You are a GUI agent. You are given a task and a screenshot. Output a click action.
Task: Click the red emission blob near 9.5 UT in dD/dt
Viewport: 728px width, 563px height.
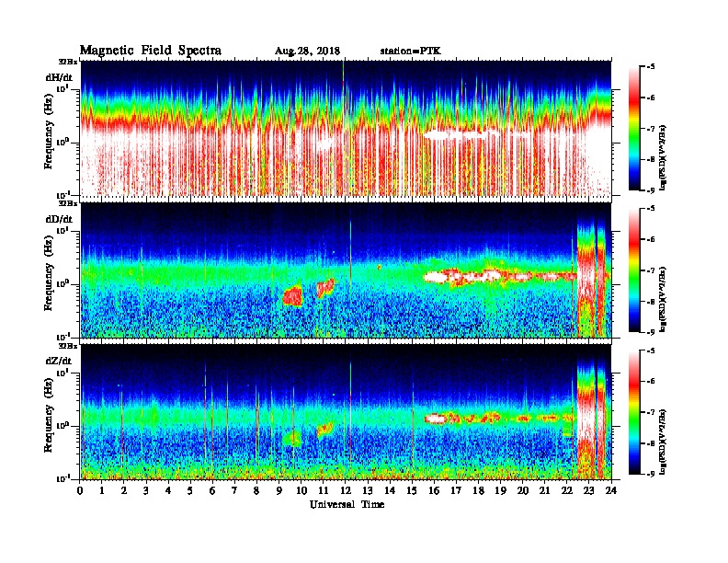click(x=292, y=295)
